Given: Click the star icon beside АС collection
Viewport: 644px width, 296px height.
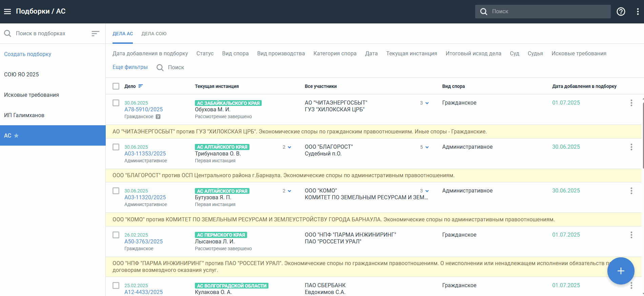Looking at the screenshot, I should click(x=16, y=136).
